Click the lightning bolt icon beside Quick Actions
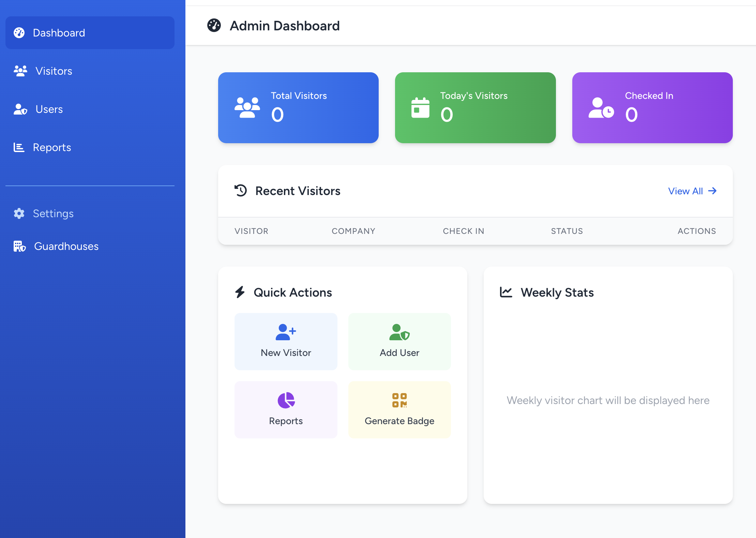 tap(240, 292)
